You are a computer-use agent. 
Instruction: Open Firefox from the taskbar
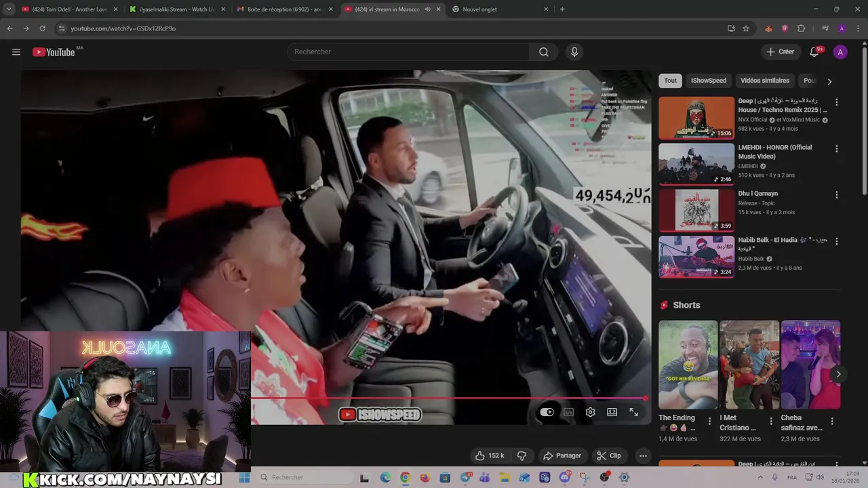tap(425, 477)
